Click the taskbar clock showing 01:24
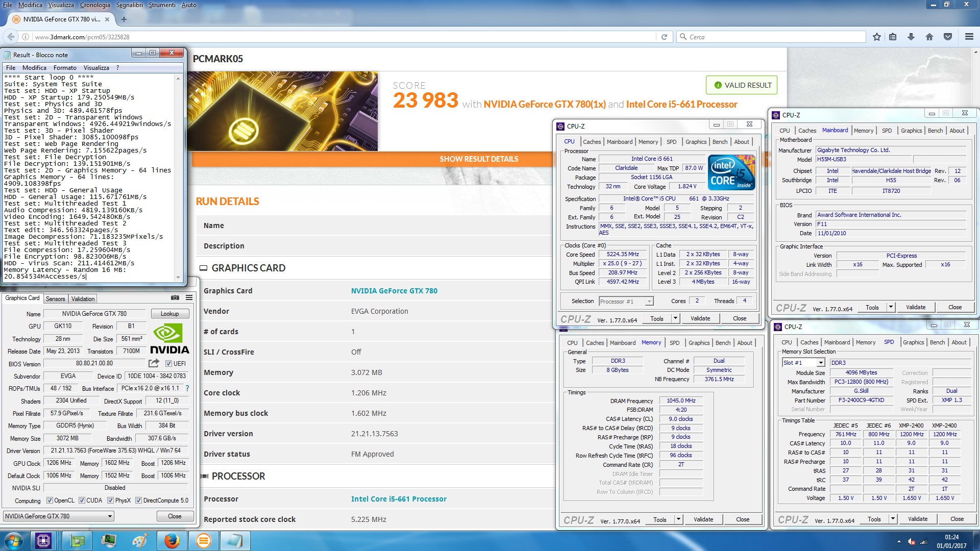This screenshot has width=980, height=551. [x=951, y=541]
